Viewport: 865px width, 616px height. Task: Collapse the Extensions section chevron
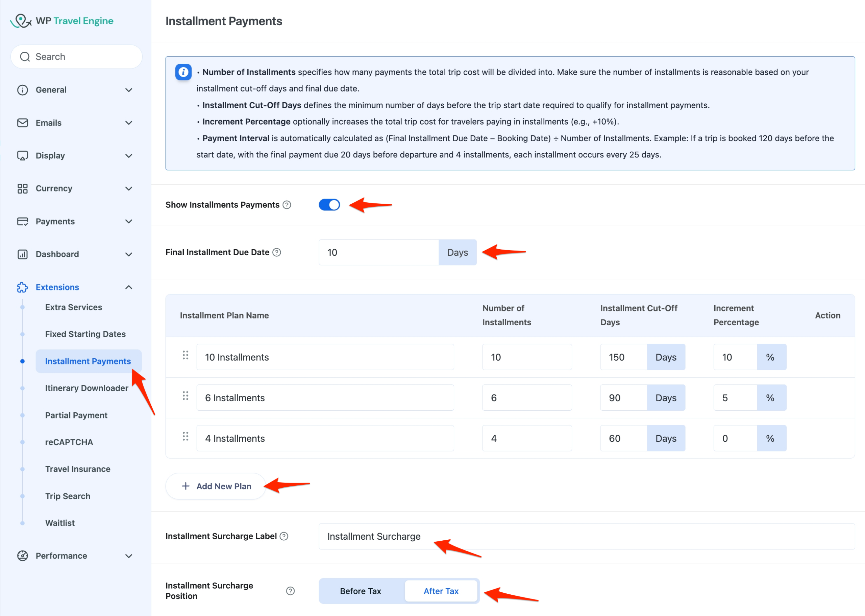pos(129,287)
